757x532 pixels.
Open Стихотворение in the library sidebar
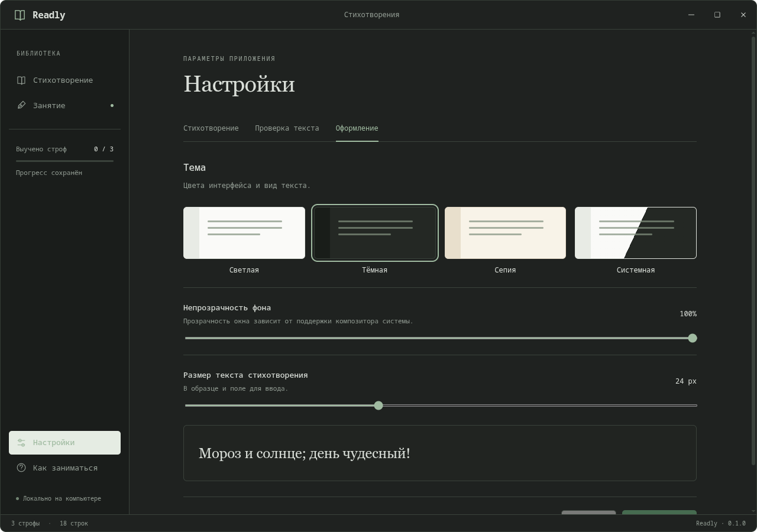click(x=64, y=80)
